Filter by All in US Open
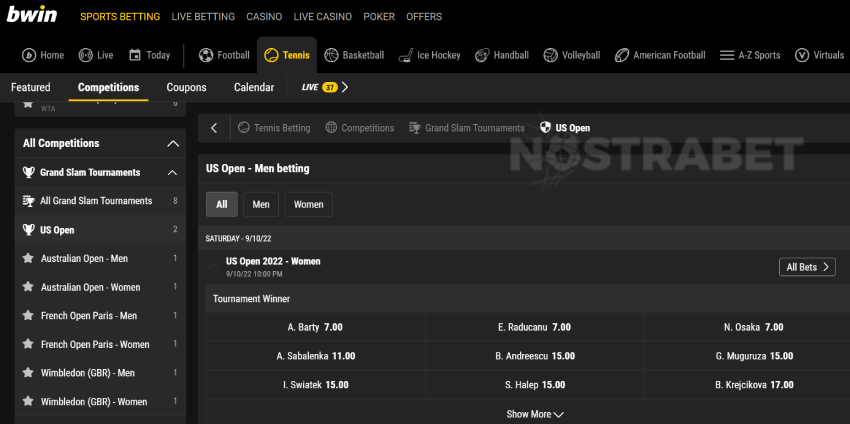 222,204
